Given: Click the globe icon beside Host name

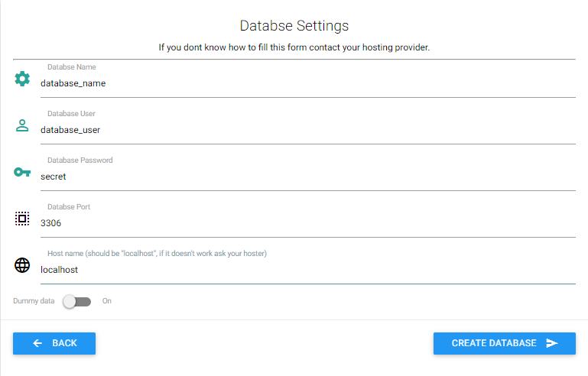Looking at the screenshot, I should [22, 265].
